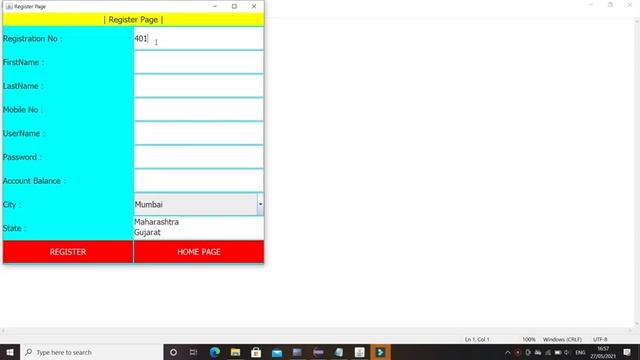Click the battery icon in system tray
The width and height of the screenshot is (640, 360).
coord(558,353)
